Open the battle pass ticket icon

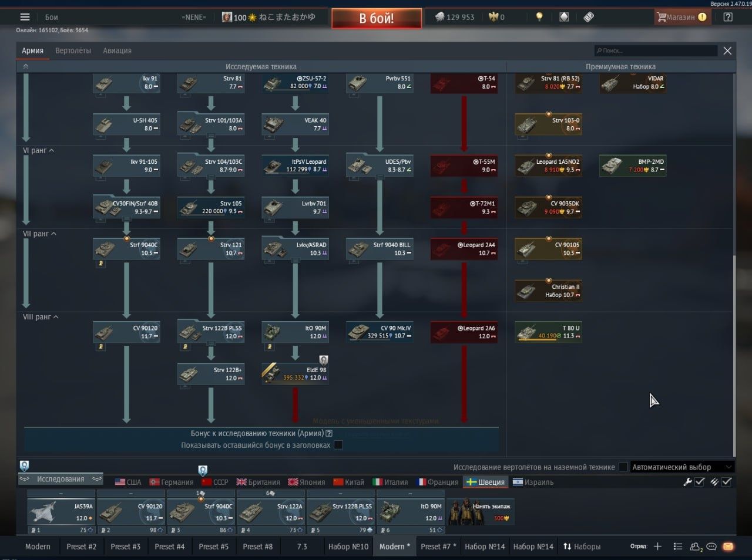click(x=589, y=17)
